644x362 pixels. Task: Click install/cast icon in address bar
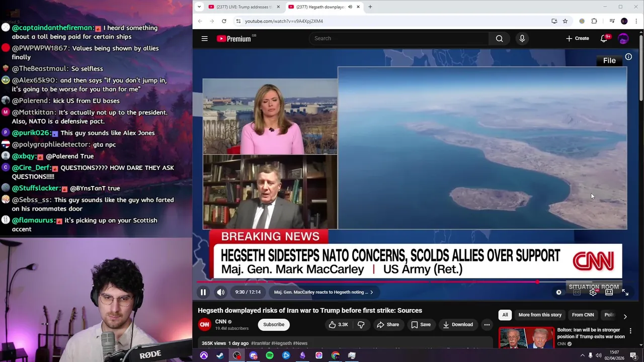554,21
